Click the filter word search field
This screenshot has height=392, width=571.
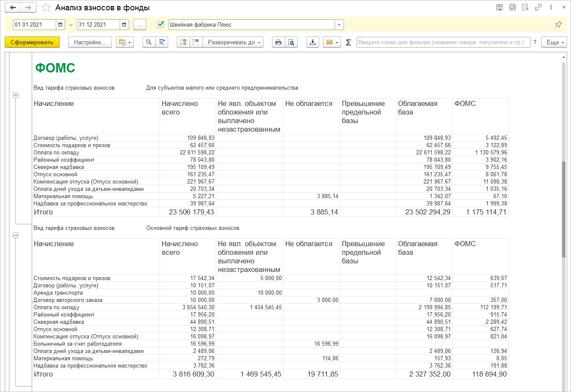click(443, 42)
